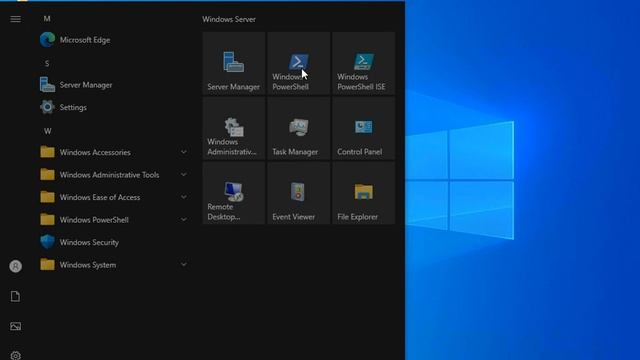Expand Windows Ease of Access chevron
Viewport: 640px width, 360px height.
(x=184, y=197)
